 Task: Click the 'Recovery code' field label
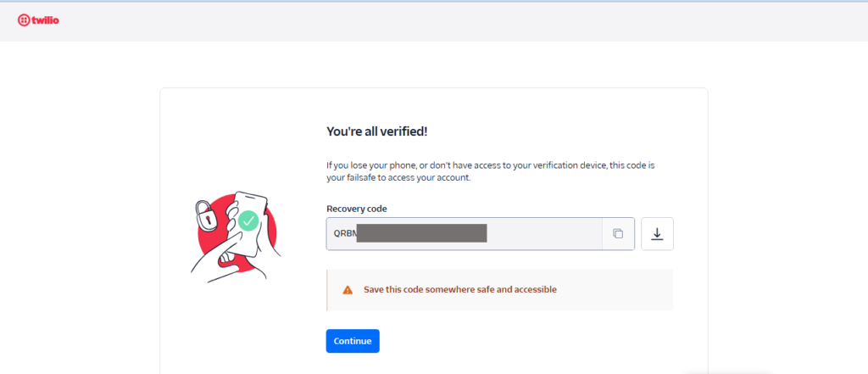pos(357,209)
